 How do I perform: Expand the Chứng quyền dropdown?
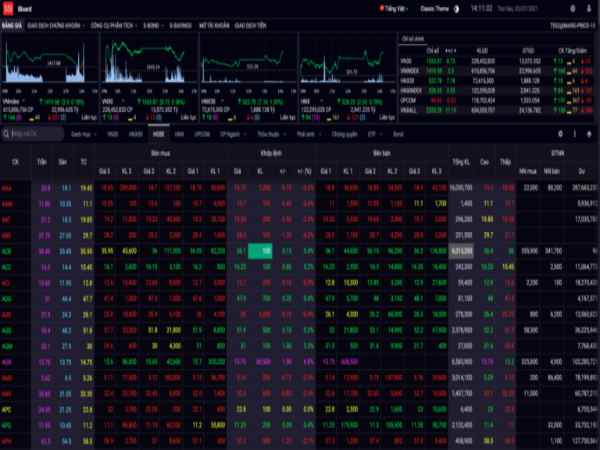tap(345, 132)
